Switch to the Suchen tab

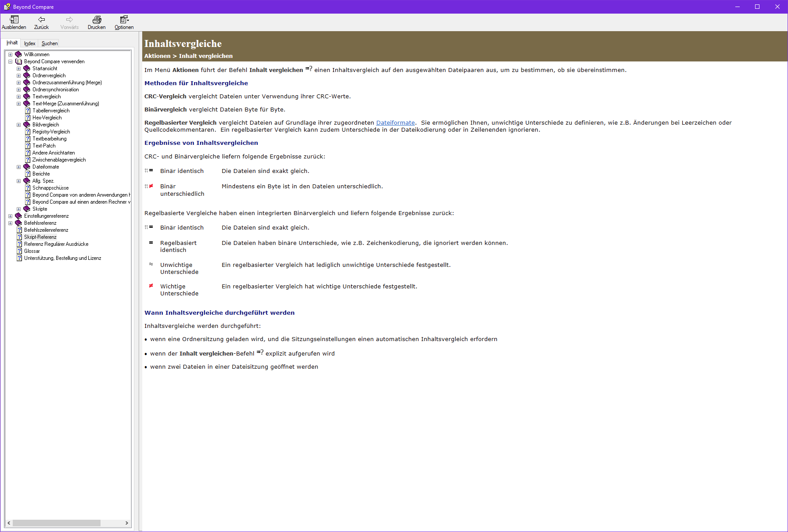coord(50,43)
